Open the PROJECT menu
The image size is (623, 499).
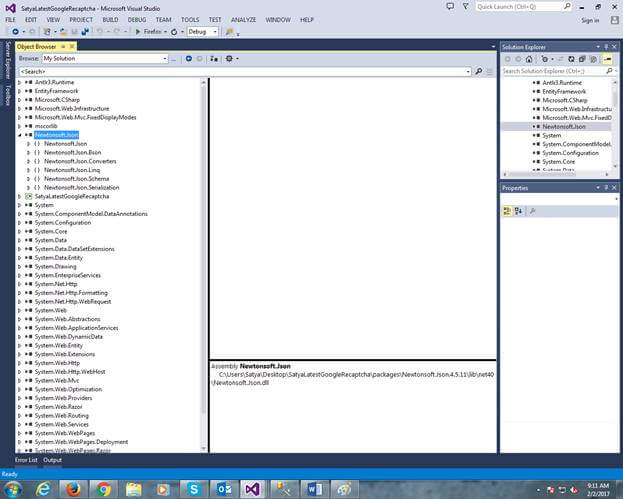(x=81, y=19)
